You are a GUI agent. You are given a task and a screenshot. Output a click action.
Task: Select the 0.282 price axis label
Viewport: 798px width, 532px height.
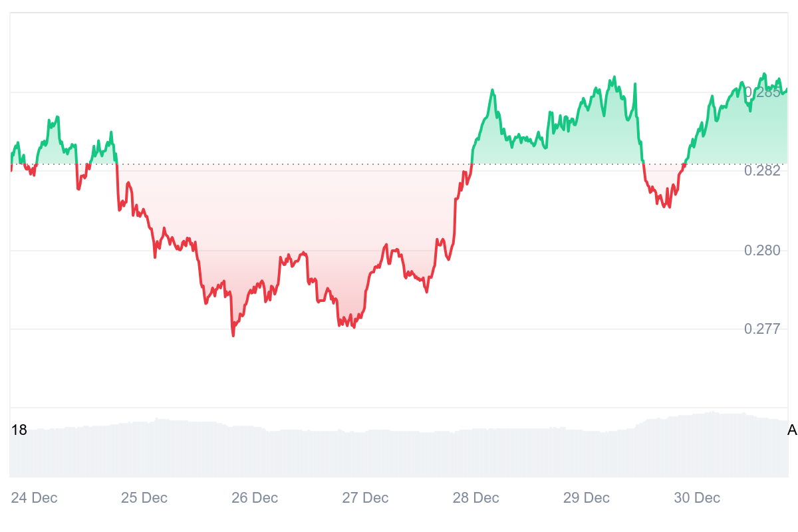(x=762, y=171)
